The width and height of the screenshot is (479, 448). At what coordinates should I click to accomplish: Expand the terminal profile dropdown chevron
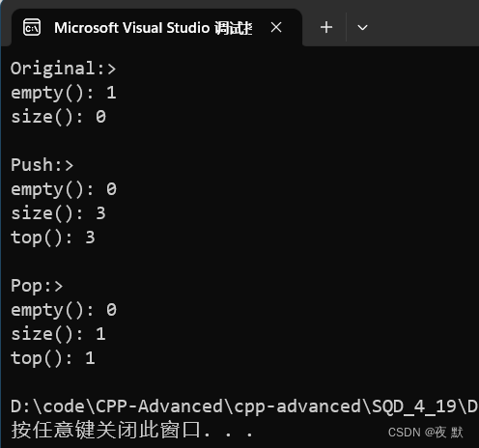pos(362,28)
